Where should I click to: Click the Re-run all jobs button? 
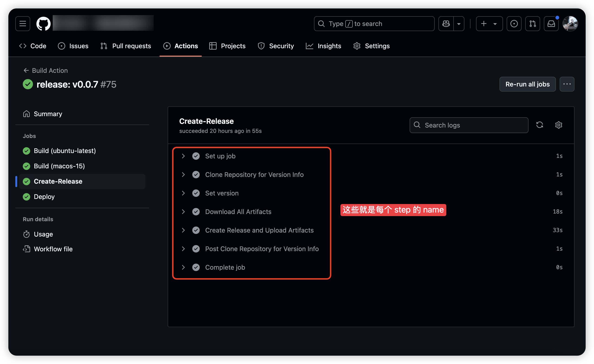tap(527, 84)
